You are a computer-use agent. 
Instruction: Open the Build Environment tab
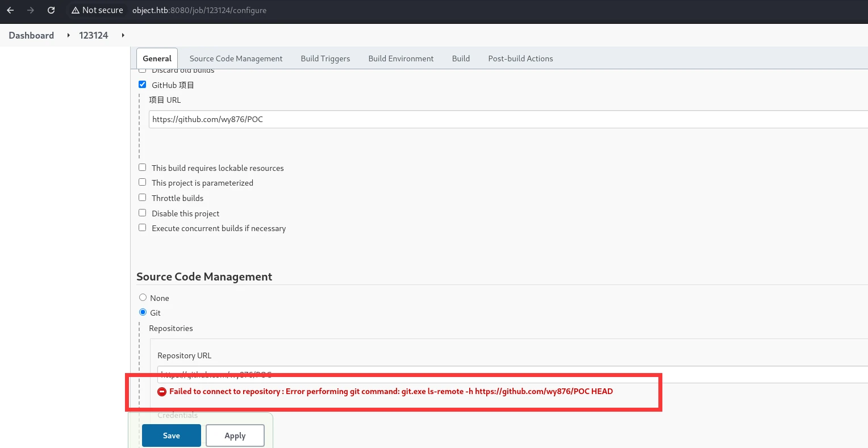(401, 58)
